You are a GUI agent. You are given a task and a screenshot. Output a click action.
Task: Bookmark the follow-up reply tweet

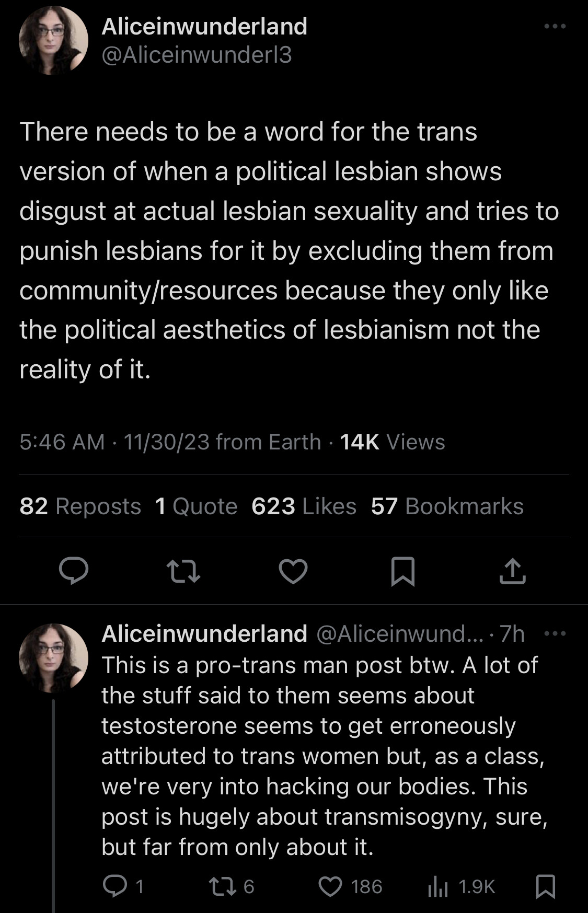[x=546, y=886]
